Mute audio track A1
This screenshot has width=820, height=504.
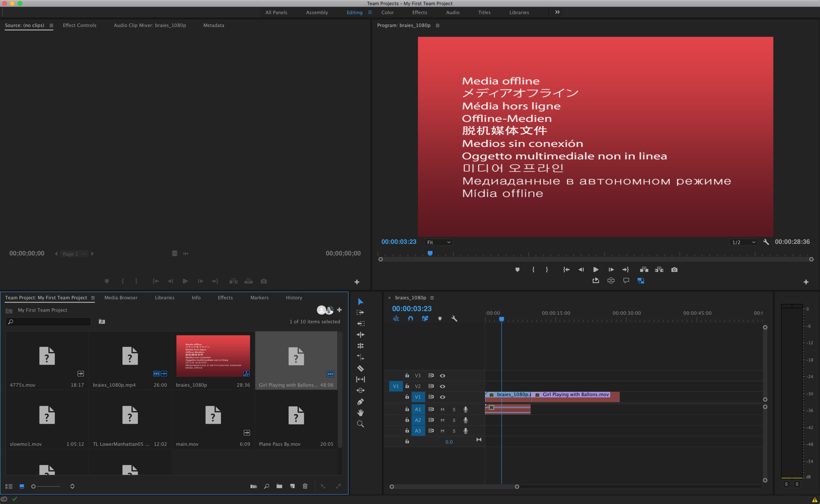pos(442,410)
